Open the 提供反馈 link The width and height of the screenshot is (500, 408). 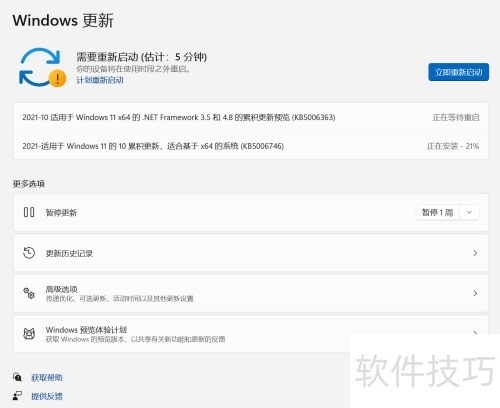(x=47, y=396)
